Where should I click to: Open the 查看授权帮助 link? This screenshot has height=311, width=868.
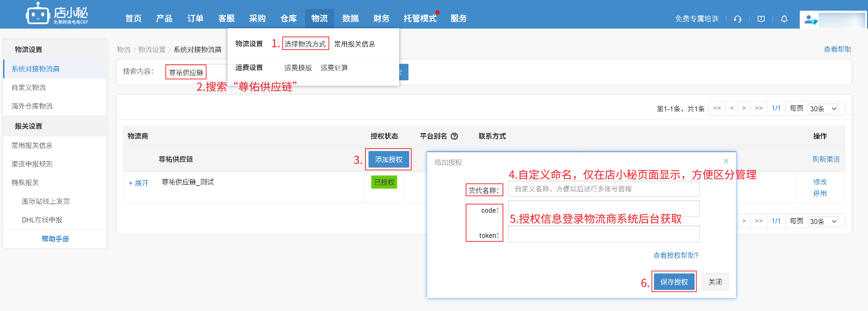point(675,255)
